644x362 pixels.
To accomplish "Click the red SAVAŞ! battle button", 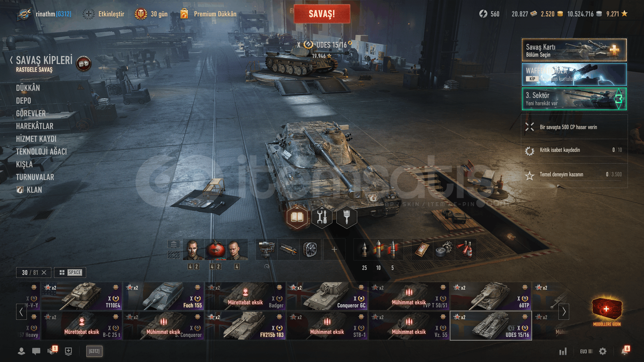I will coord(322,14).
